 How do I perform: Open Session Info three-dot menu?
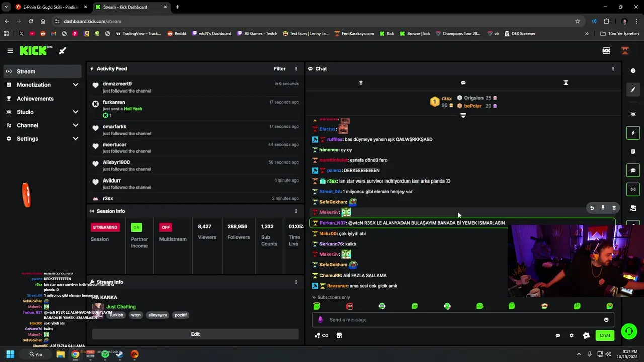click(x=296, y=211)
